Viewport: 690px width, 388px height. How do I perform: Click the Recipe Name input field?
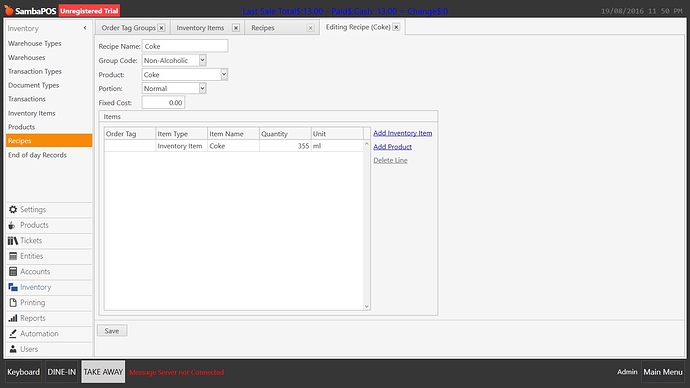pyautogui.click(x=185, y=46)
